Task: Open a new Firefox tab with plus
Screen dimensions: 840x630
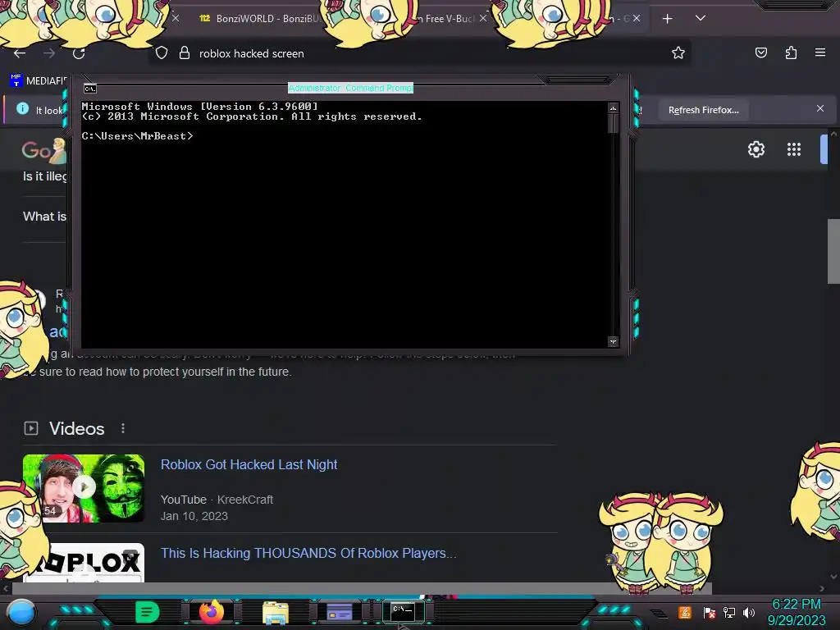Action: click(x=667, y=19)
